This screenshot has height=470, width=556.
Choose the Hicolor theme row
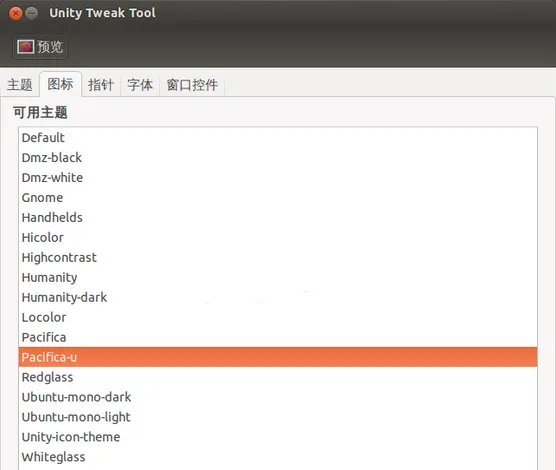click(278, 237)
